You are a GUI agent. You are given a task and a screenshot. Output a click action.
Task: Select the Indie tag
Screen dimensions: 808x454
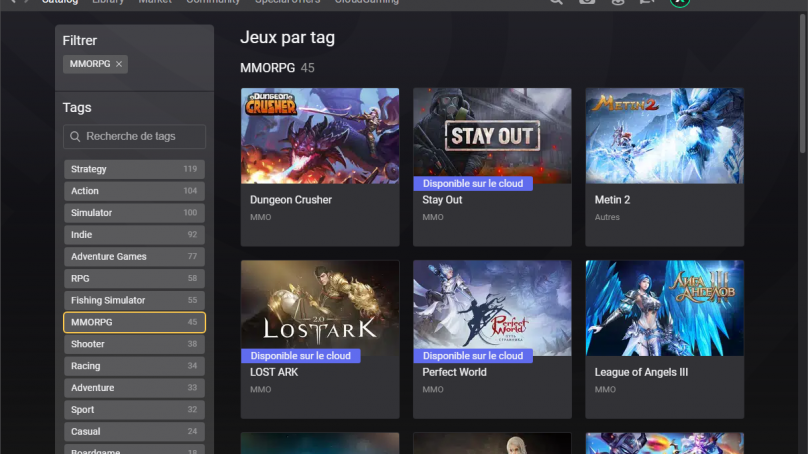(134, 234)
